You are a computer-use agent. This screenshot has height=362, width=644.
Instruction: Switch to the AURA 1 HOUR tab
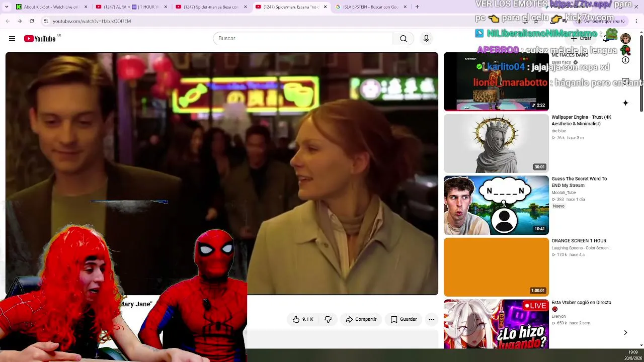132,7
